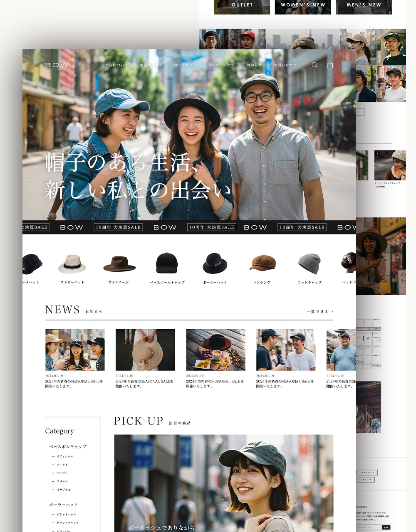Choose the ニットキャップ grey beanie icon
Viewport: 416px width, 532px height.
310,264
